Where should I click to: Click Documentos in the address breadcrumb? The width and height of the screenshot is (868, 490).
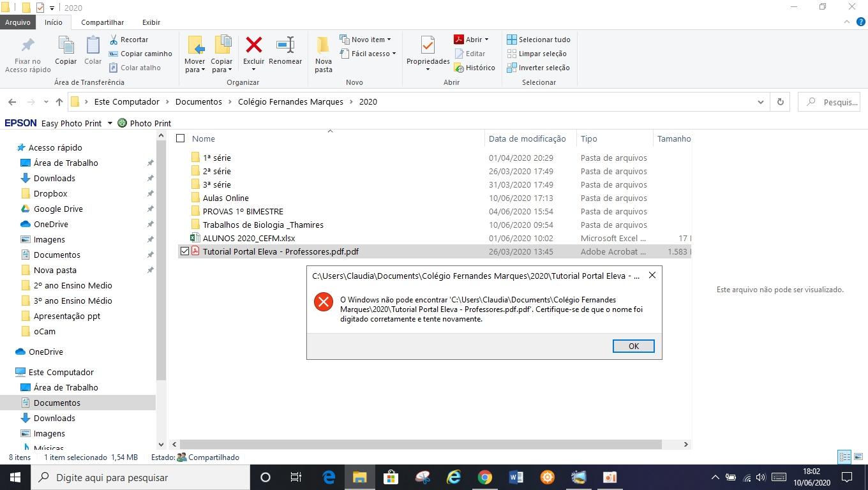pos(198,101)
